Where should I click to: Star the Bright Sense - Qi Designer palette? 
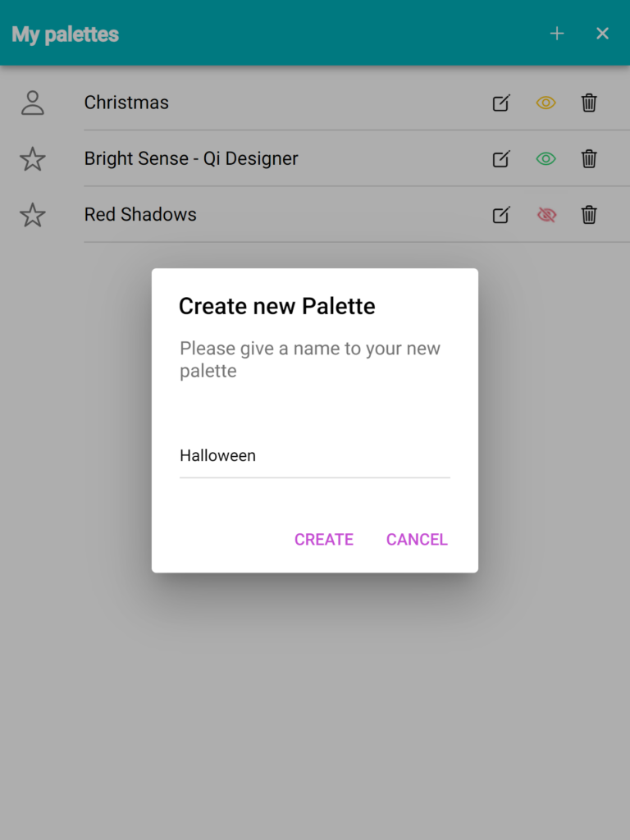(33, 159)
